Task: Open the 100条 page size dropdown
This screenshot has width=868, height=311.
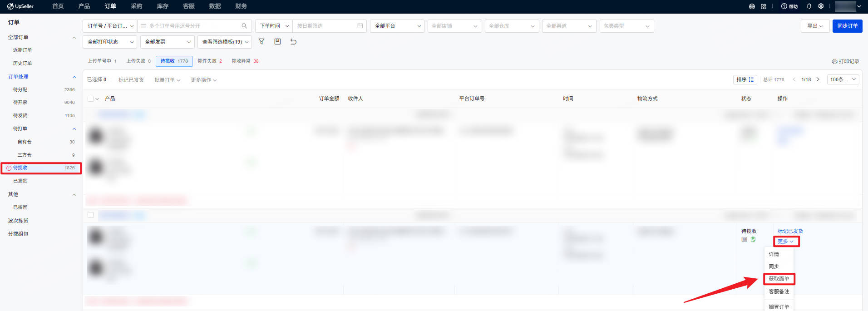Action: pos(843,79)
